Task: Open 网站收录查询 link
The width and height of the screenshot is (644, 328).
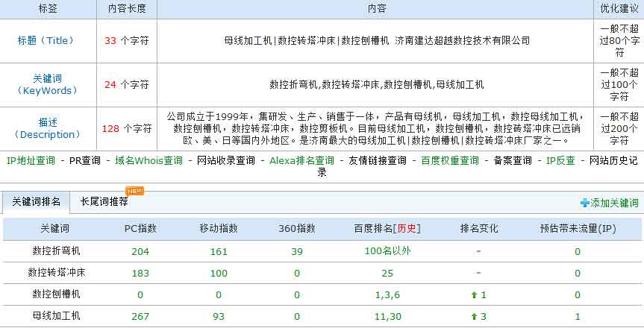Action: pyautogui.click(x=225, y=160)
